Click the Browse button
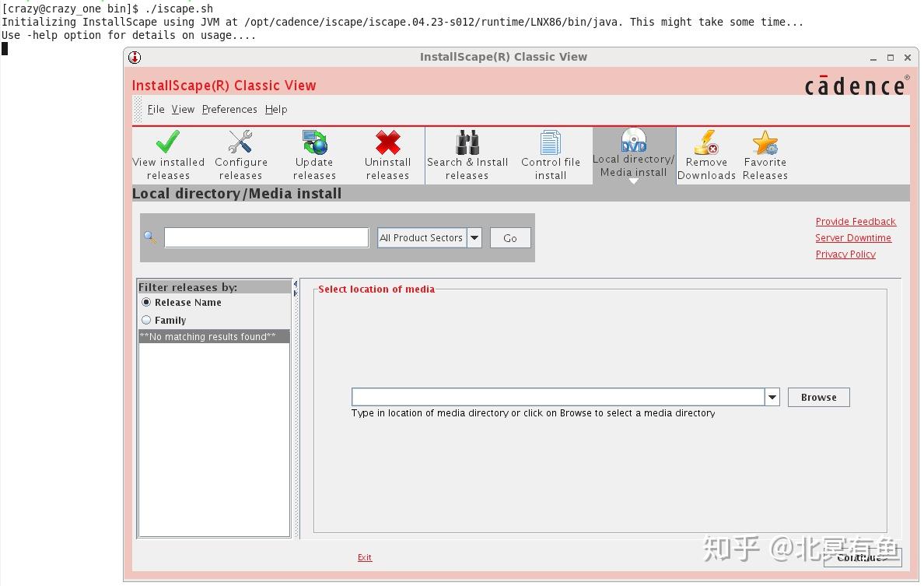 click(818, 397)
